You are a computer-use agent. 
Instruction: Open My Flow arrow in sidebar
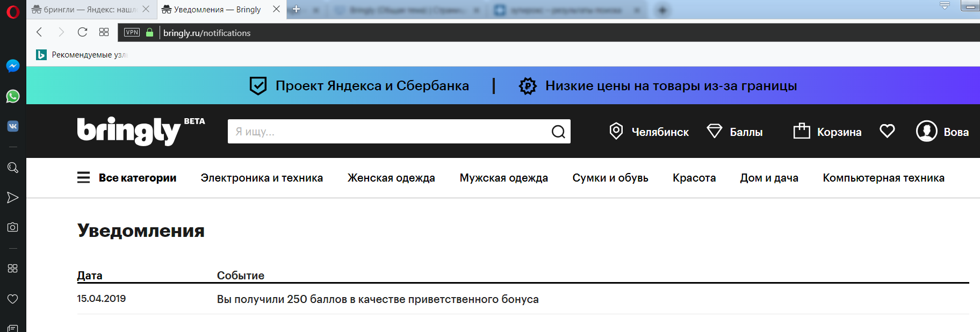(x=13, y=198)
